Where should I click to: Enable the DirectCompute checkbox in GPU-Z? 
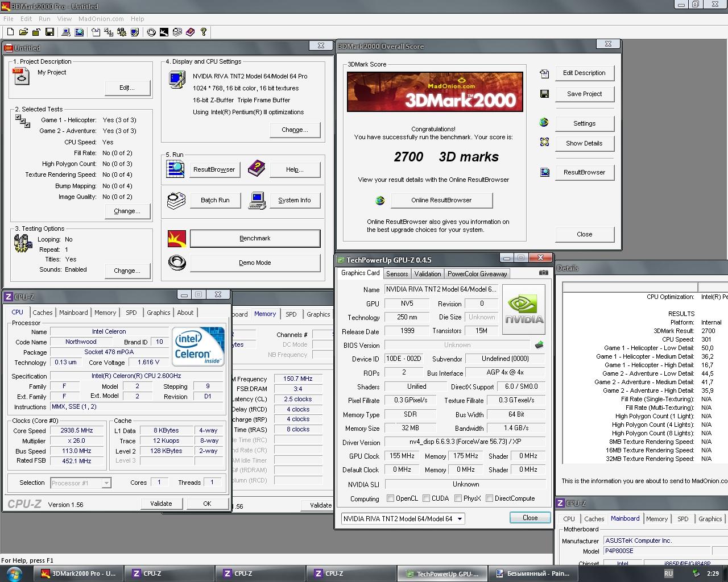tap(489, 498)
